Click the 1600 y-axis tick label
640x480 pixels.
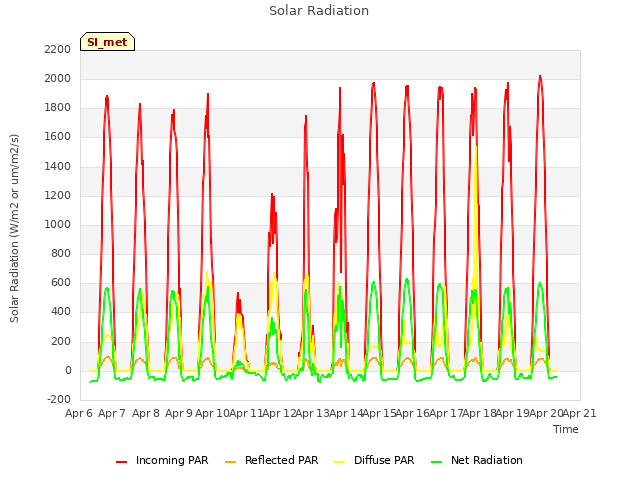58,137
